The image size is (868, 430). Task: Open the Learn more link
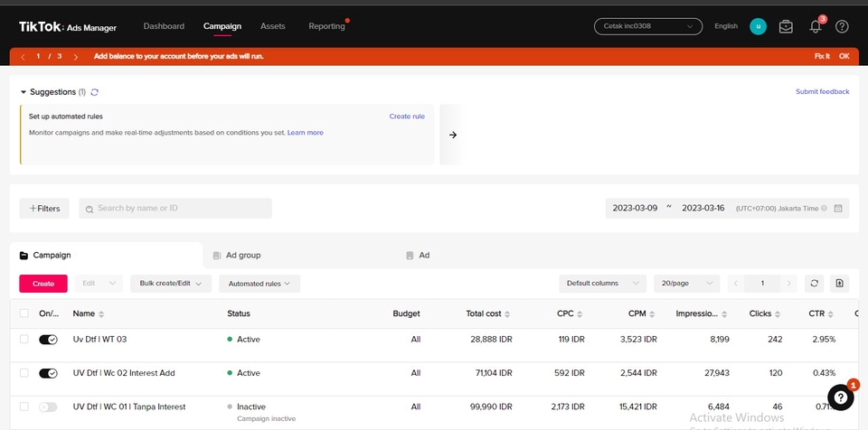tap(306, 133)
